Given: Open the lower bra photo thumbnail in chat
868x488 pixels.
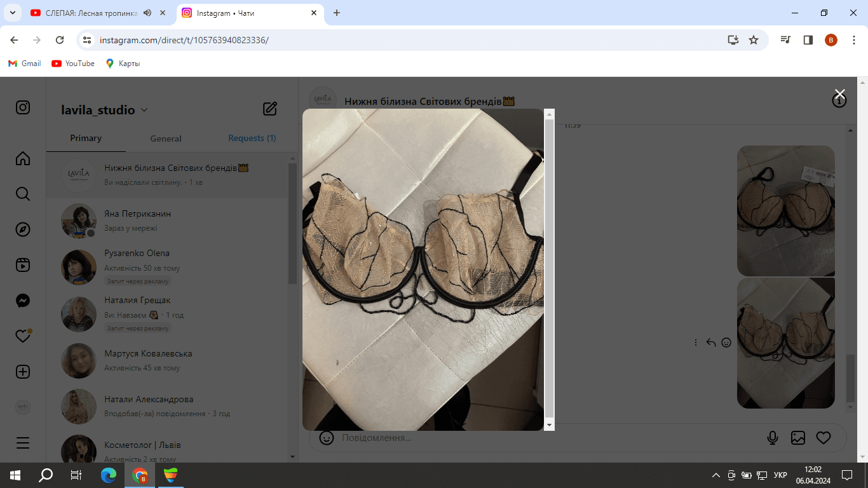Looking at the screenshot, I should coord(786,342).
